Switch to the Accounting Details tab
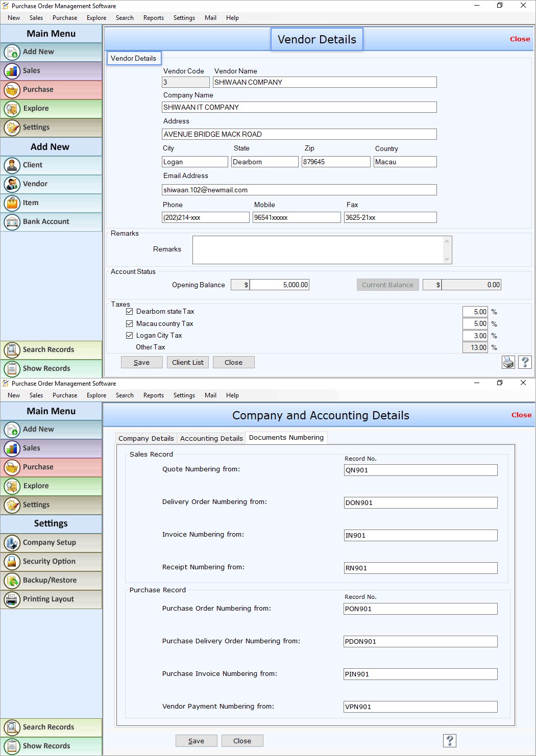The image size is (536, 756). click(211, 438)
